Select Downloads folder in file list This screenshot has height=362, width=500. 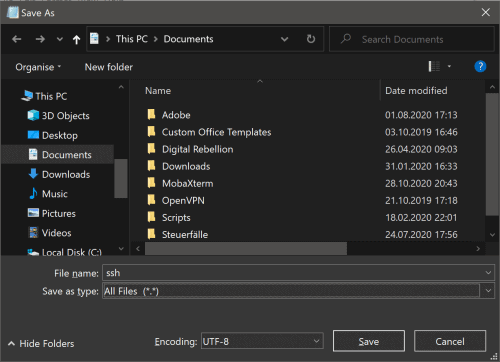pos(186,166)
